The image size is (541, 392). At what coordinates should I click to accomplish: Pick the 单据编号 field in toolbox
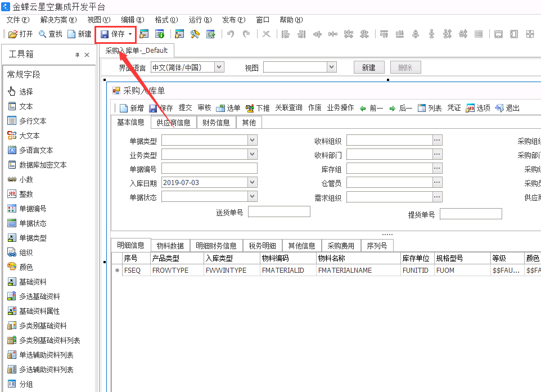[27, 209]
